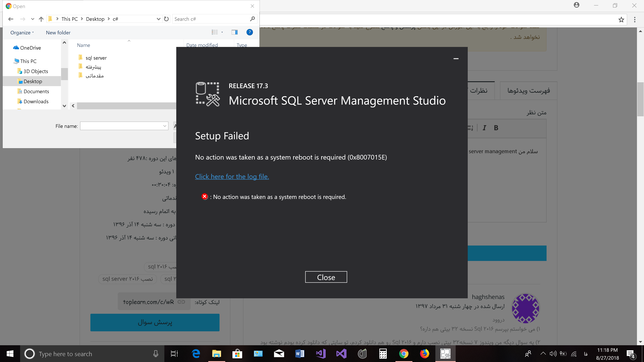Open Help in the Open dialog
The height and width of the screenshot is (362, 644).
250,32
